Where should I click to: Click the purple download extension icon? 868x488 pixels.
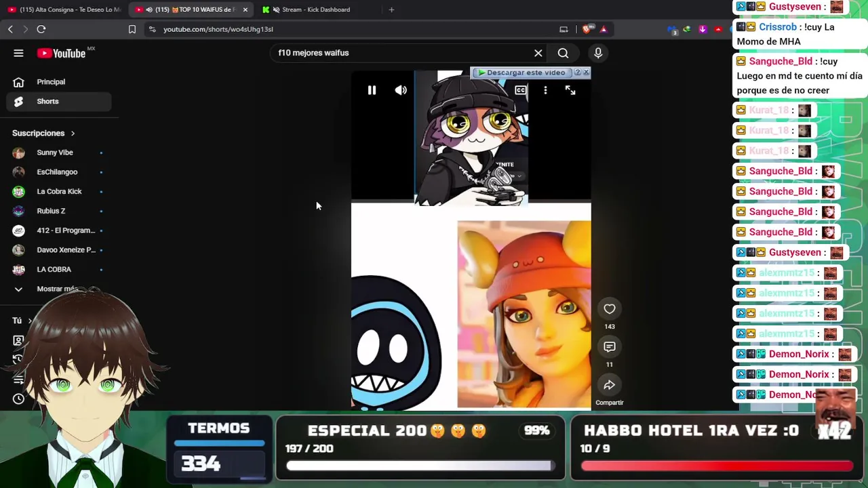pyautogui.click(x=703, y=29)
